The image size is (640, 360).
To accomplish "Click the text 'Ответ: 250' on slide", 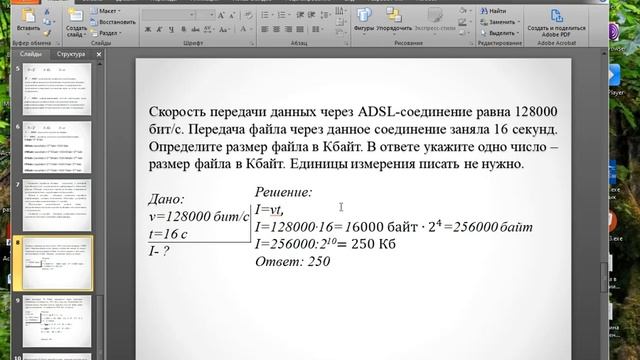I will pyautogui.click(x=292, y=261).
